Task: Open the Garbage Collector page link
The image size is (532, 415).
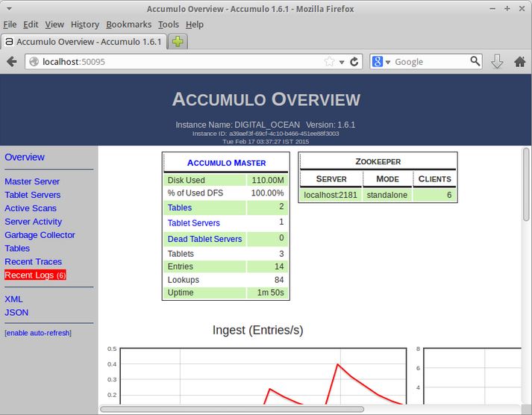Action: [x=40, y=235]
